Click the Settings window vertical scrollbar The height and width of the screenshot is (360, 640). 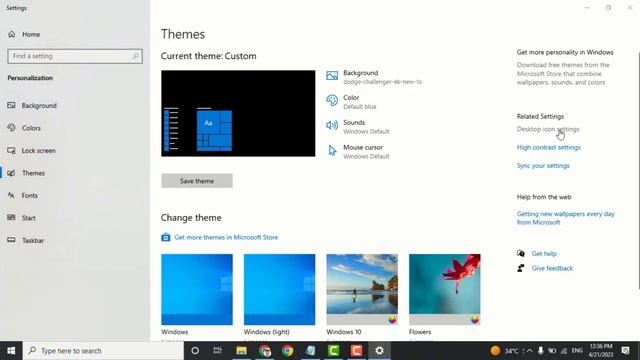click(x=638, y=170)
